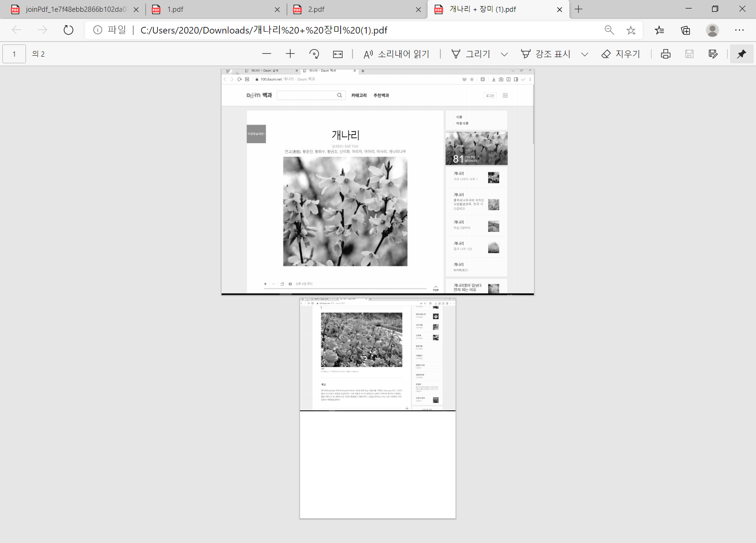Fit PDF to page width
The height and width of the screenshot is (543, 756).
click(x=338, y=54)
